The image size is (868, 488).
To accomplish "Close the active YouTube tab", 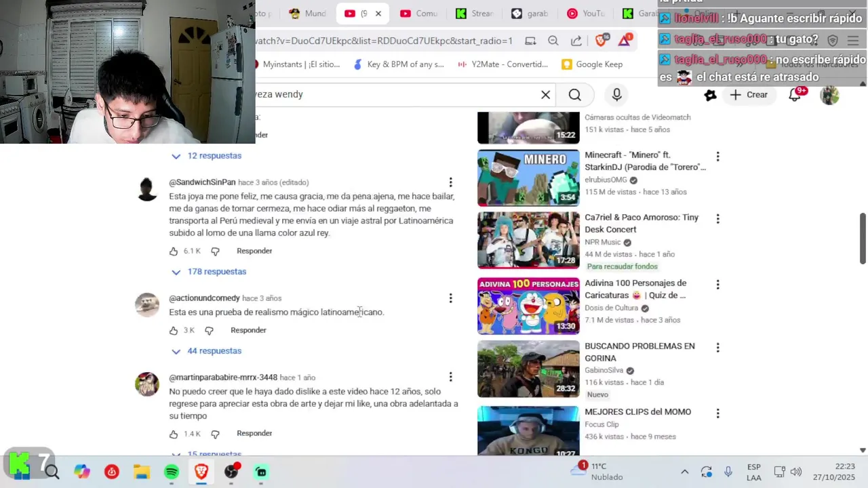I will 378,14.
